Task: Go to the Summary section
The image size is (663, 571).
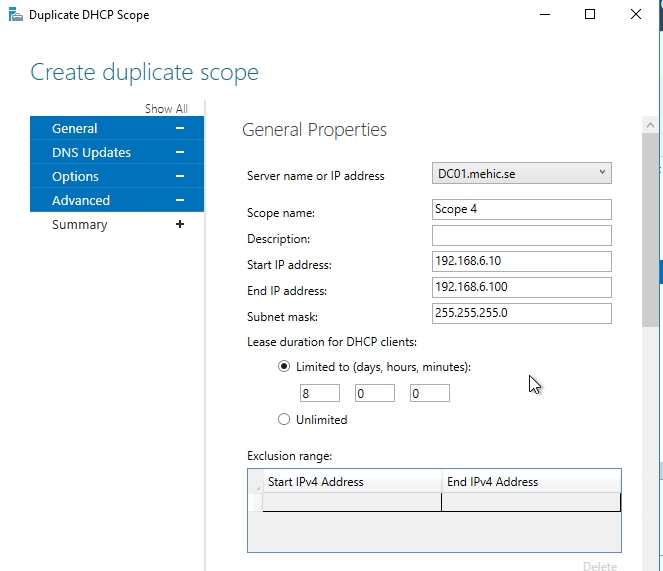Action: tap(79, 224)
